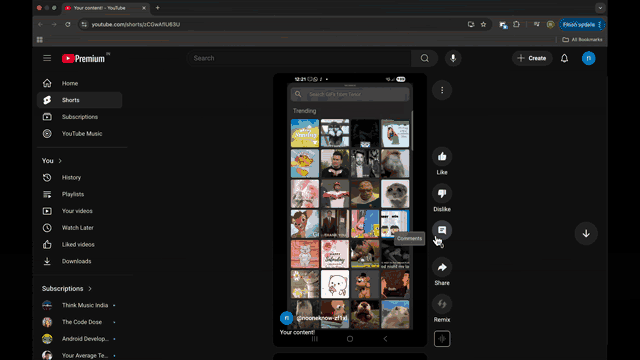The width and height of the screenshot is (640, 360).
Task: Open Your videos
Action: (x=80, y=211)
